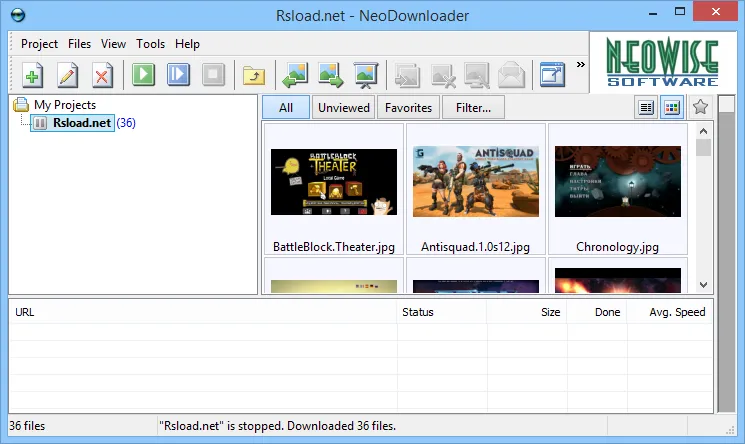The width and height of the screenshot is (745, 444).
Task: Select the fiery red thumbnail in second row
Action: [618, 280]
